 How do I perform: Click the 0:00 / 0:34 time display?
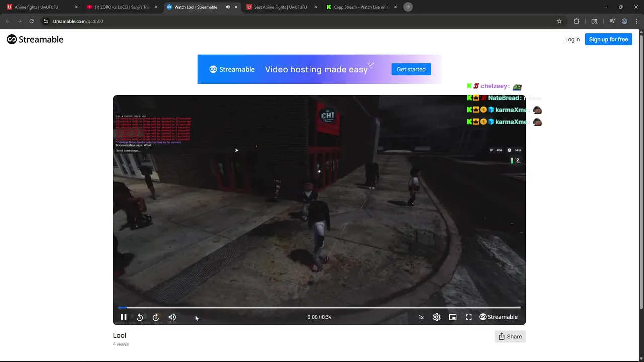point(319,317)
